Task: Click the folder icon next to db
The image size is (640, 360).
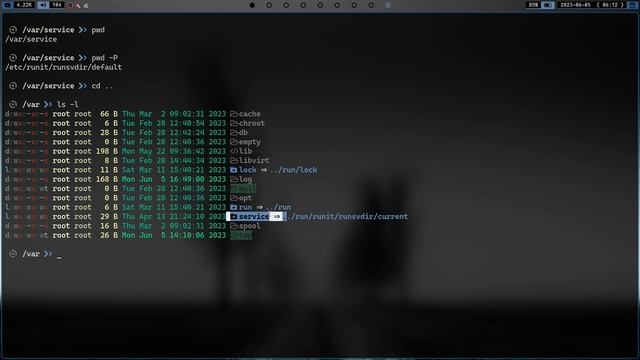Action: (233, 133)
